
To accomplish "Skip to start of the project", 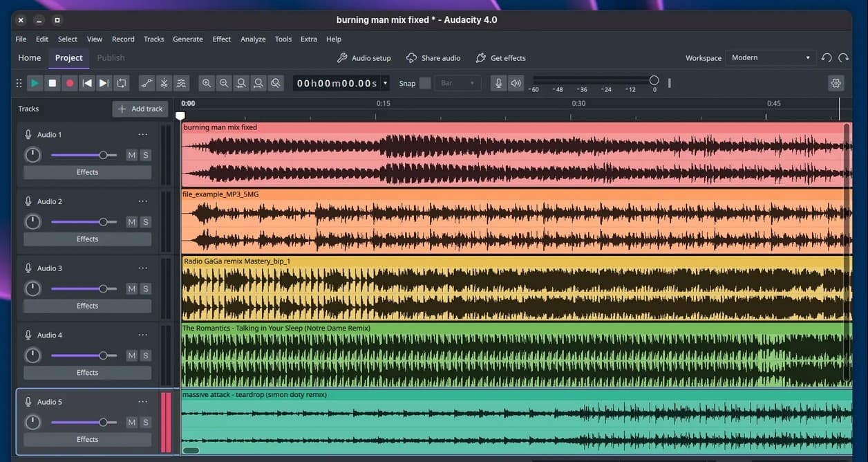I will click(x=87, y=83).
